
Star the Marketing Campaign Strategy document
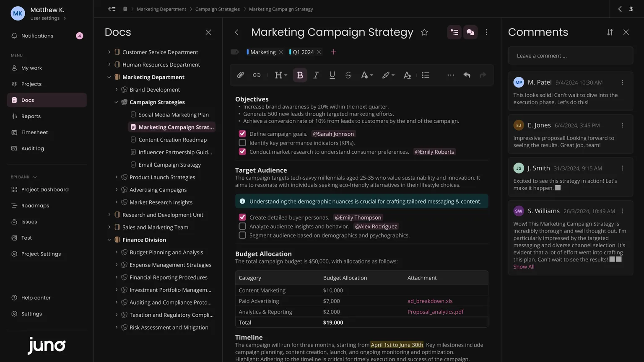(x=424, y=32)
